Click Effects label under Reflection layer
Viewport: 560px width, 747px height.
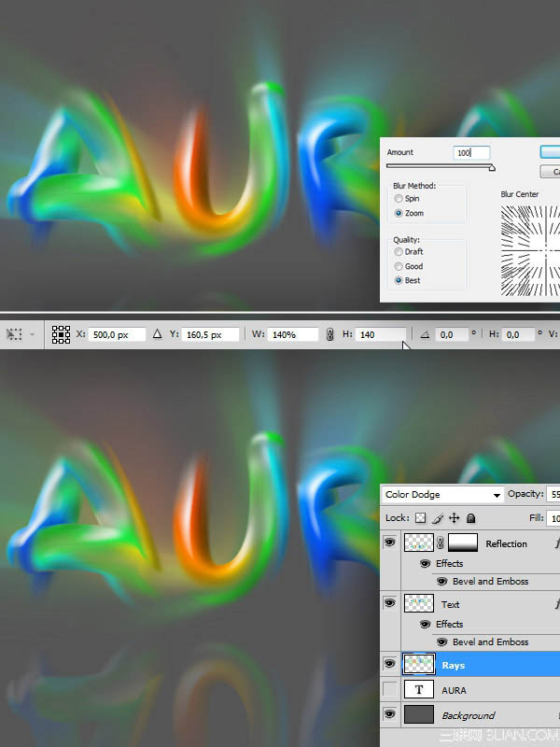click(449, 564)
